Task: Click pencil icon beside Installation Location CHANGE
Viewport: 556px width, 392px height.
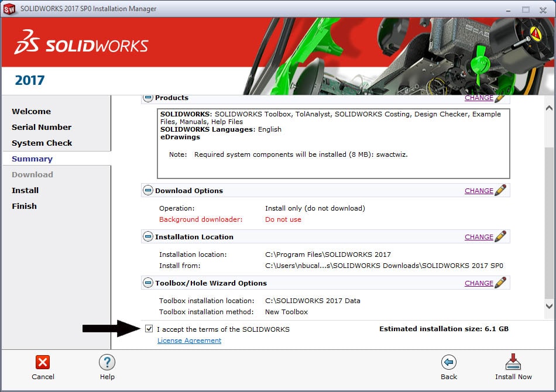Action: (500, 236)
